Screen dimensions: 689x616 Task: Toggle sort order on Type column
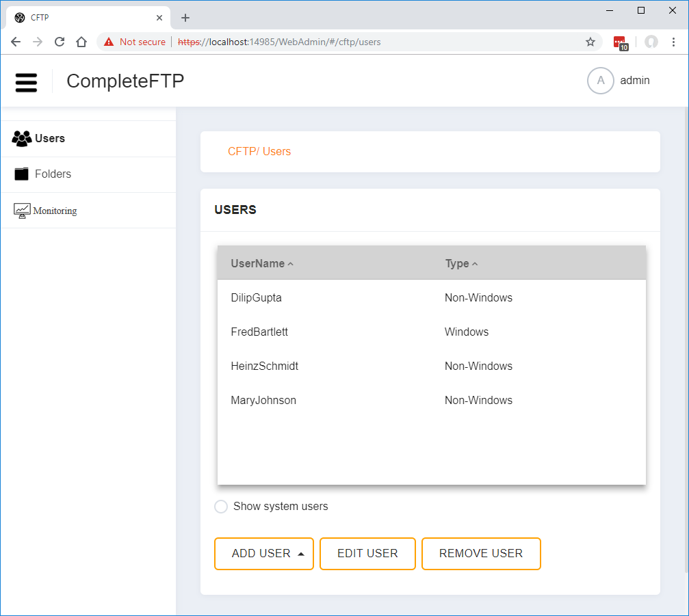(460, 263)
